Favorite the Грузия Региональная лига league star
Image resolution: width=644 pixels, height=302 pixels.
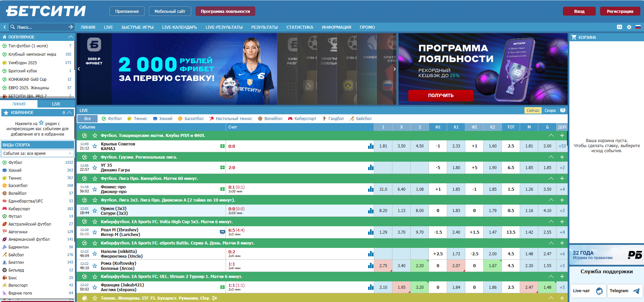point(95,157)
